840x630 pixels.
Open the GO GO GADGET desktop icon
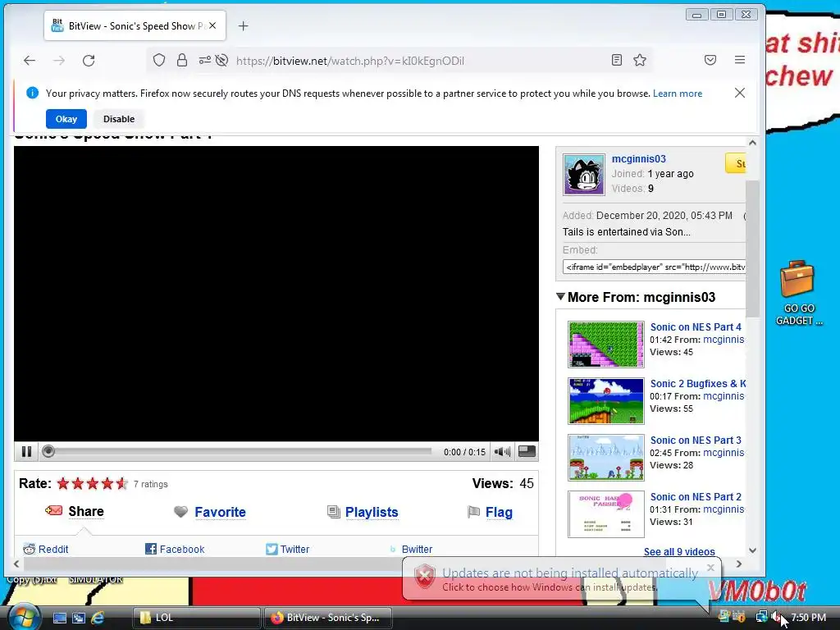(798, 293)
